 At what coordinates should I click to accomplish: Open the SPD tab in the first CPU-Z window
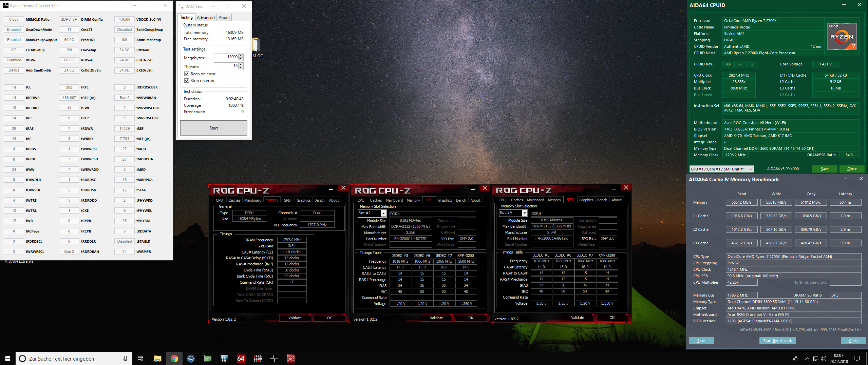pos(287,200)
